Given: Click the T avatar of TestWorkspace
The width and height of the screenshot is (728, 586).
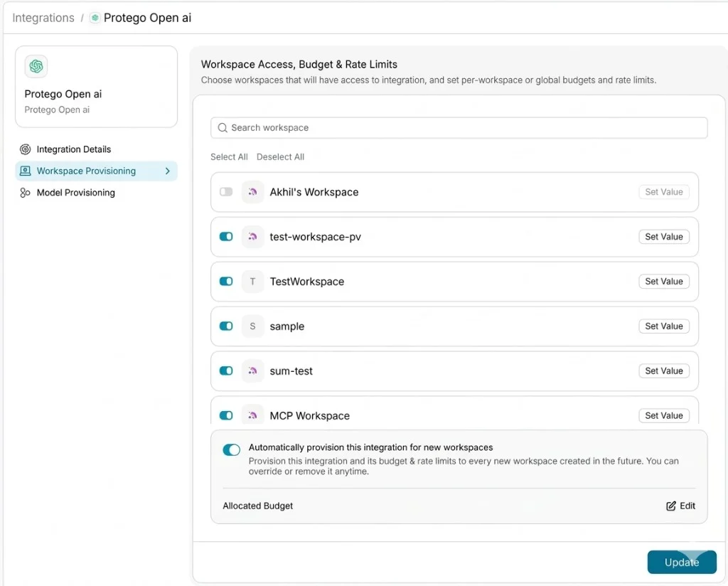Looking at the screenshot, I should click(252, 282).
